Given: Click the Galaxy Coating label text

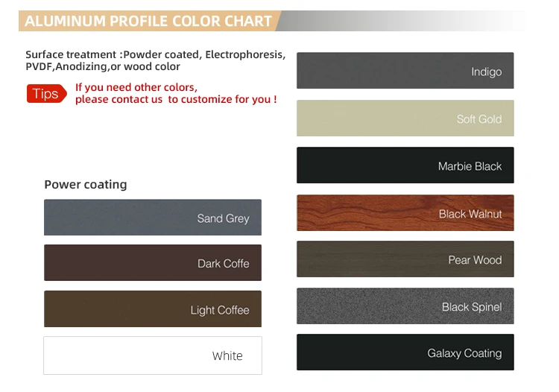Looking at the screenshot, I should (x=464, y=353).
